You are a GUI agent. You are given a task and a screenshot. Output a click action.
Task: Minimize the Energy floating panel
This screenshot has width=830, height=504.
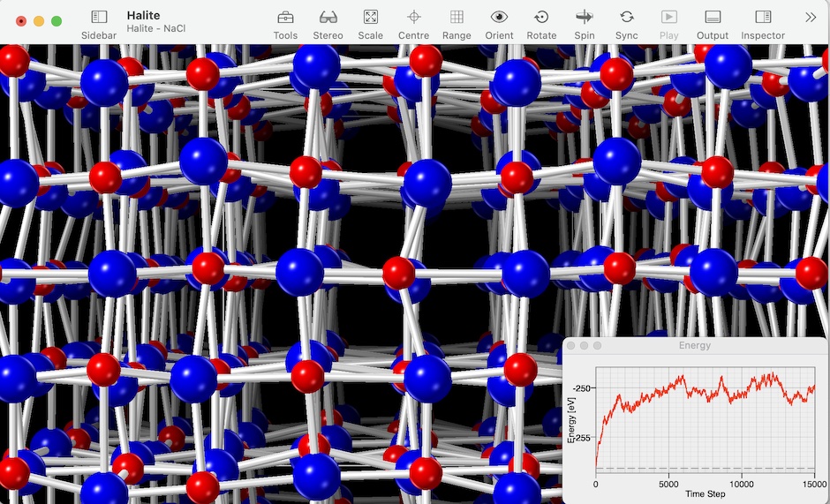click(x=585, y=345)
